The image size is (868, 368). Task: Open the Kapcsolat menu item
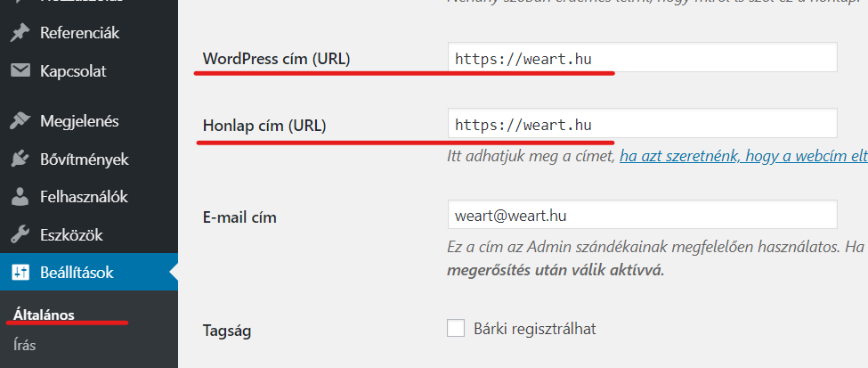pyautogui.click(x=72, y=70)
